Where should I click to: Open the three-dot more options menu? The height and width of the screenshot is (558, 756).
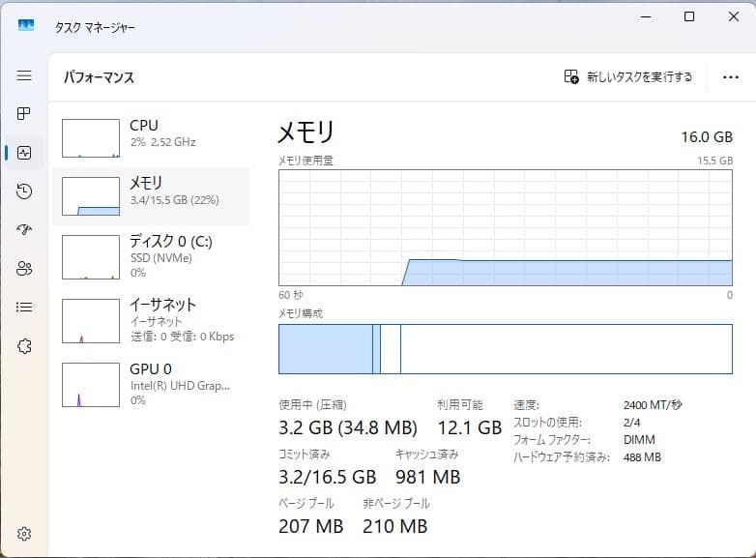click(x=731, y=77)
